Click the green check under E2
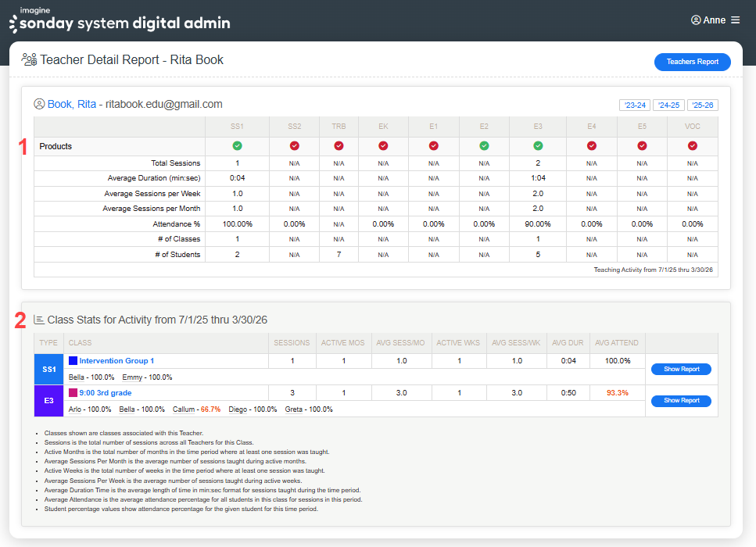Image resolution: width=756 pixels, height=547 pixels. [x=484, y=146]
